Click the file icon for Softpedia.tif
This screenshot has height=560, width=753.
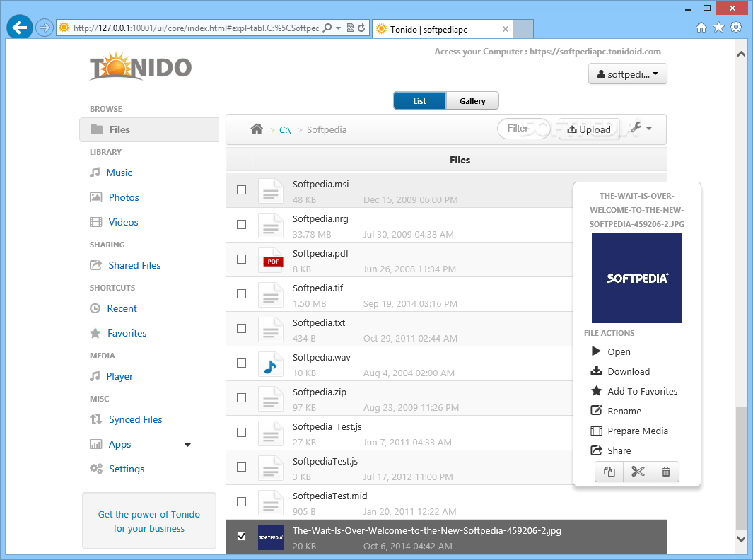(271, 294)
